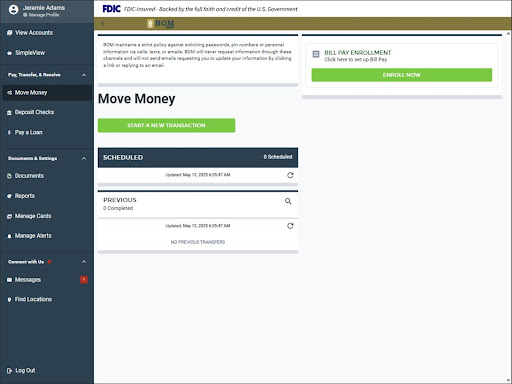Click the BOM logo in header

coord(161,24)
